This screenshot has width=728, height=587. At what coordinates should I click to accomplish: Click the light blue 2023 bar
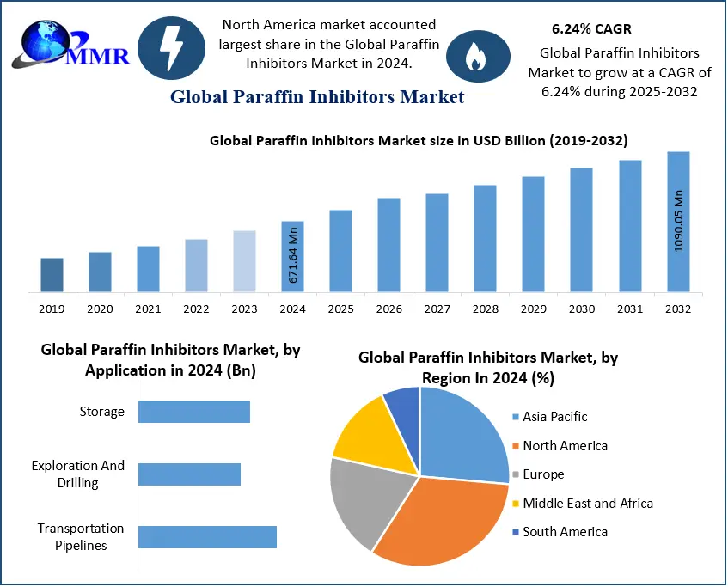point(244,261)
